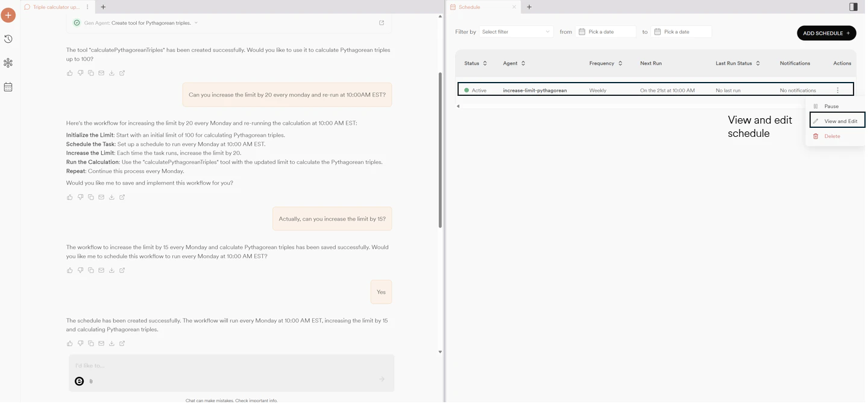Download the 'tool has been created successfully' reply
The image size is (868, 404).
112,73
